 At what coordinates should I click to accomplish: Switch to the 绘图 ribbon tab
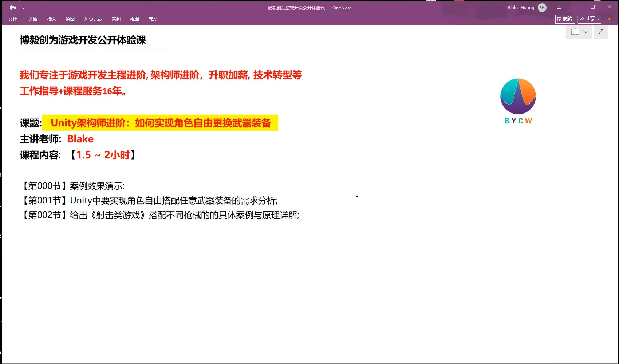click(70, 19)
